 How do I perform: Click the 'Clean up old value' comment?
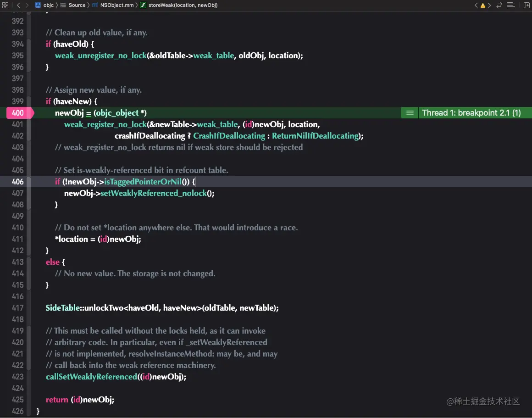[x=97, y=33]
